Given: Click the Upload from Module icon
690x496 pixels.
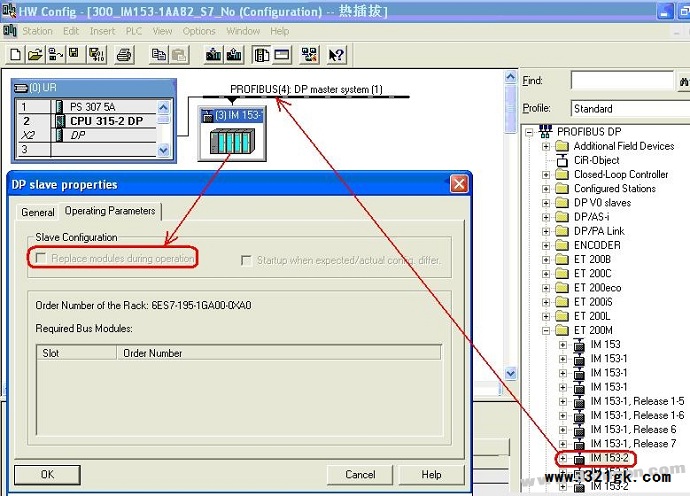Looking at the screenshot, I should pyautogui.click(x=234, y=55).
